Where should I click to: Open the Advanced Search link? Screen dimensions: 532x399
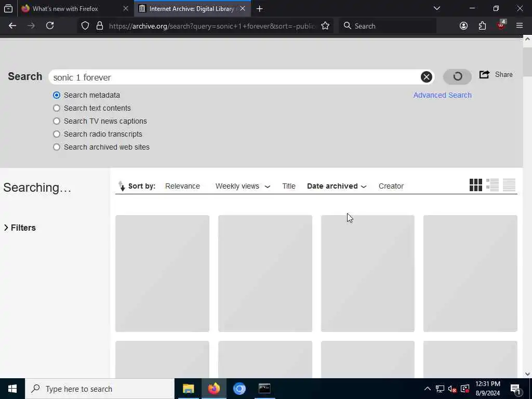pos(442,95)
